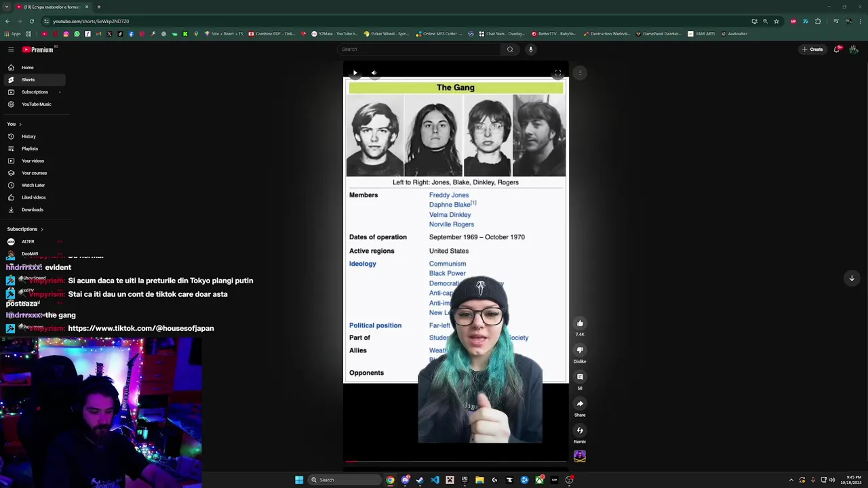The image size is (868, 488).
Task: Click the YouTube Premium logo
Action: coord(38,49)
